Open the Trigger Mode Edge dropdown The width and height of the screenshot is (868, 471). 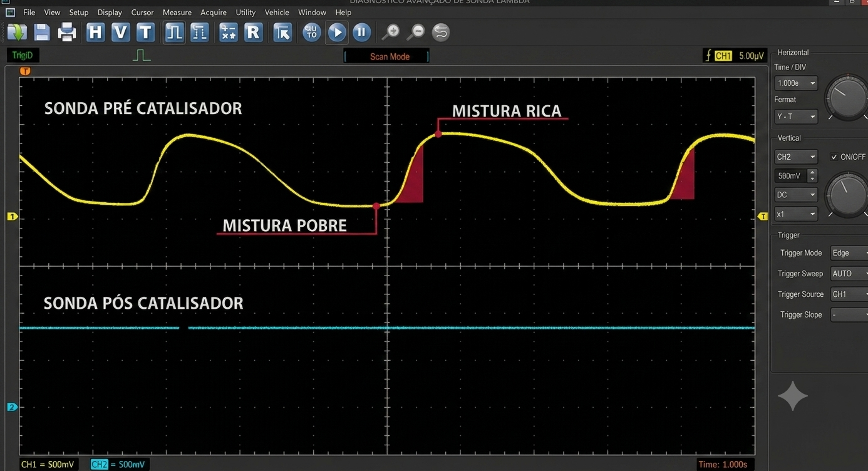[x=849, y=253]
